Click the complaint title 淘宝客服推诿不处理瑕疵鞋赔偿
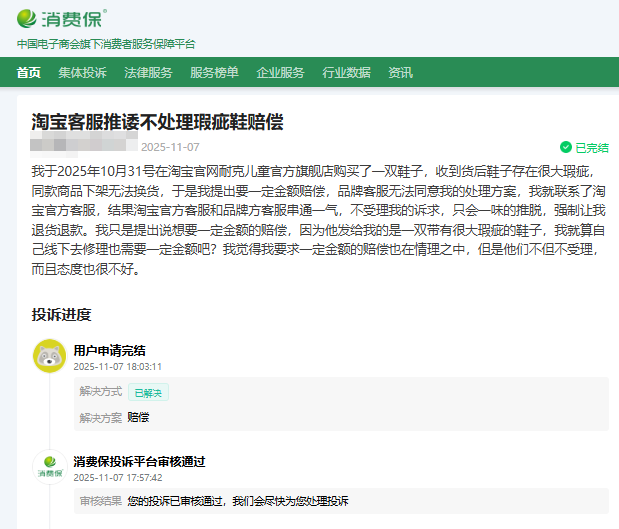 [x=157, y=122]
